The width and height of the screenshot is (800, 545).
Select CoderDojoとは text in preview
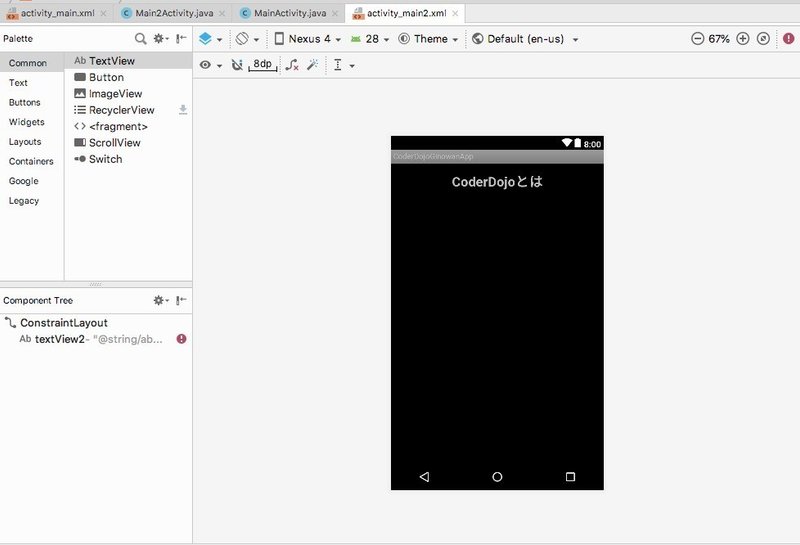point(497,182)
